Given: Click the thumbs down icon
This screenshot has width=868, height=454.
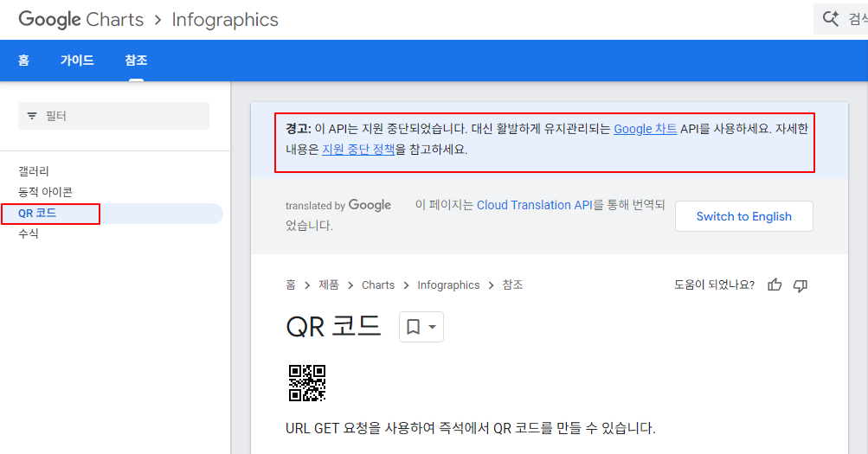Looking at the screenshot, I should coord(800,285).
